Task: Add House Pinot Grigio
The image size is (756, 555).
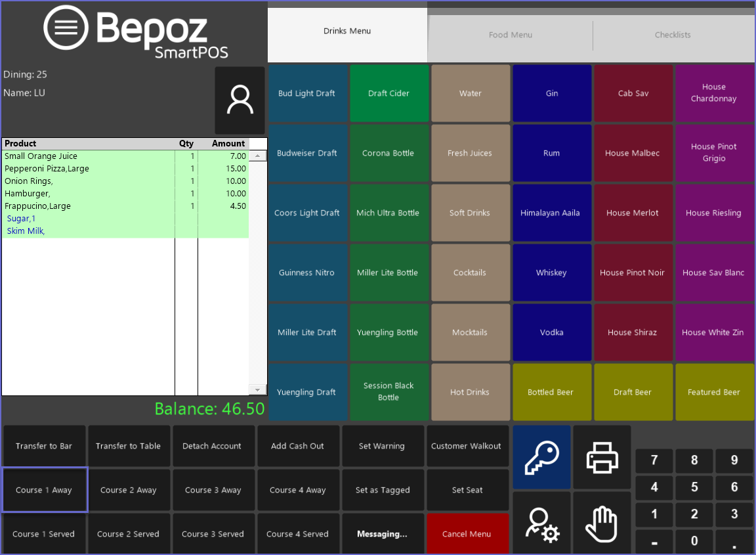Action: coord(715,153)
